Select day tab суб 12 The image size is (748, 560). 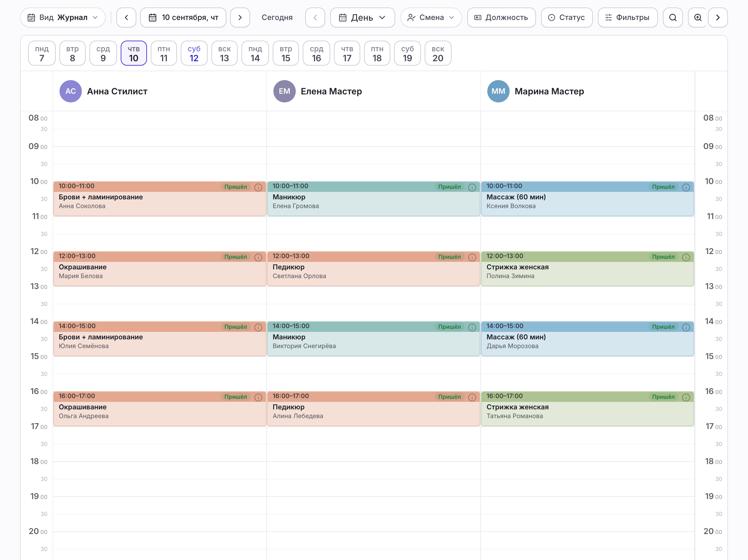(194, 53)
